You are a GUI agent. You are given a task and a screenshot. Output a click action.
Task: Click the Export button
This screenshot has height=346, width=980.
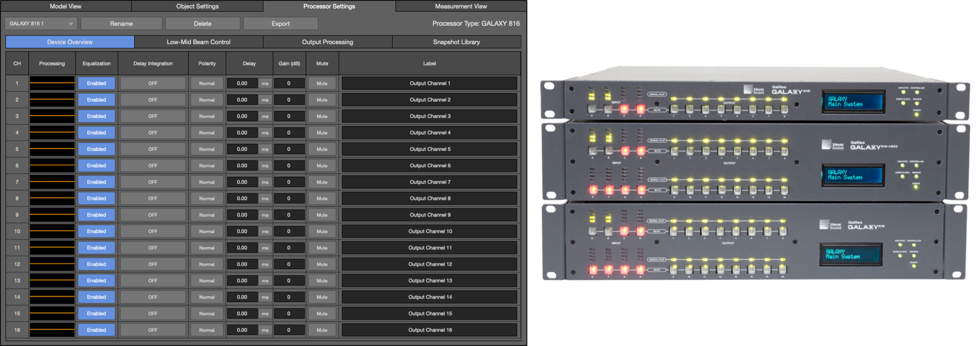[281, 23]
